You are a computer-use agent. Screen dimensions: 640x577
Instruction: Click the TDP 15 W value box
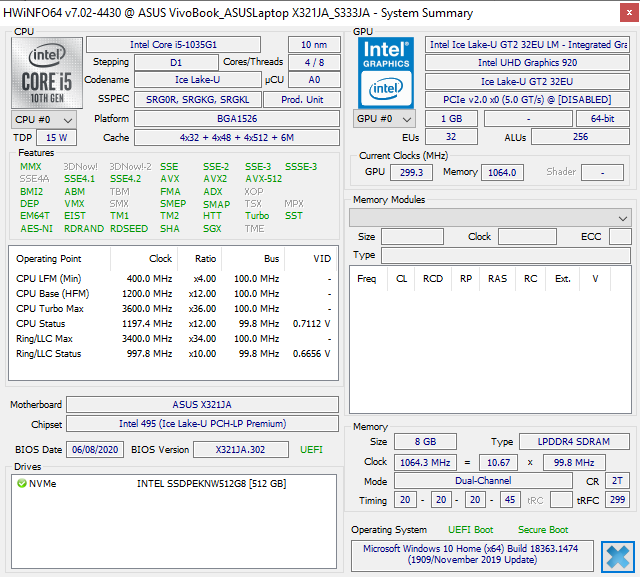click(57, 137)
